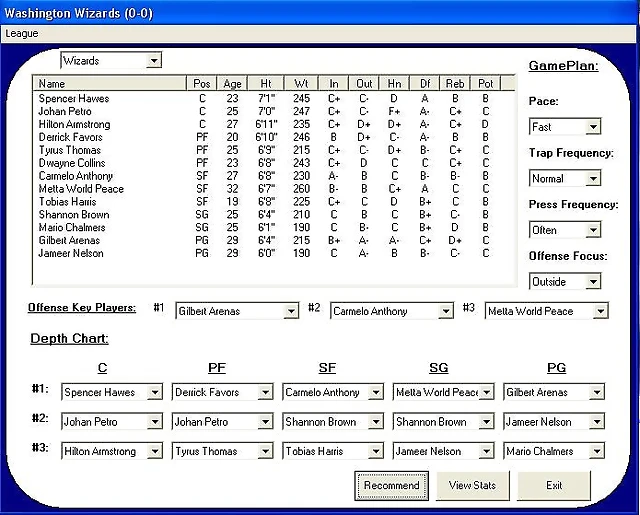Screen dimensions: 640x515
Task: Open the #3 PG Mario Chalmers dropdown
Action: (x=554, y=451)
